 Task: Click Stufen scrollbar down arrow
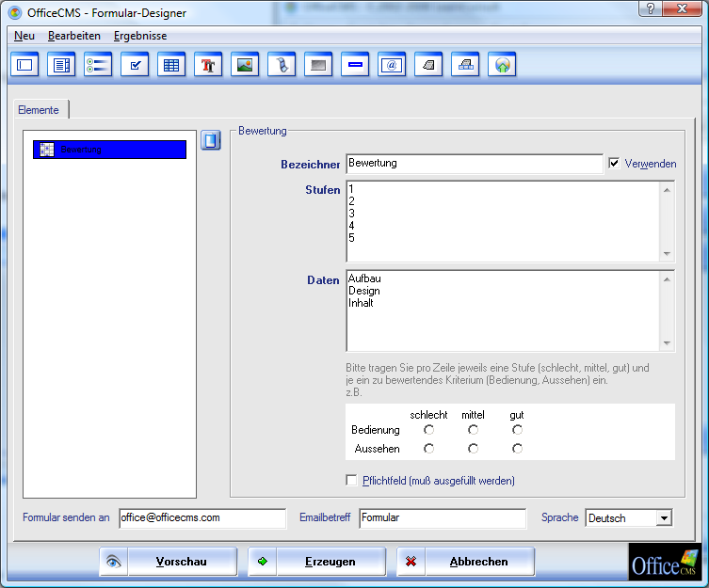(x=667, y=254)
